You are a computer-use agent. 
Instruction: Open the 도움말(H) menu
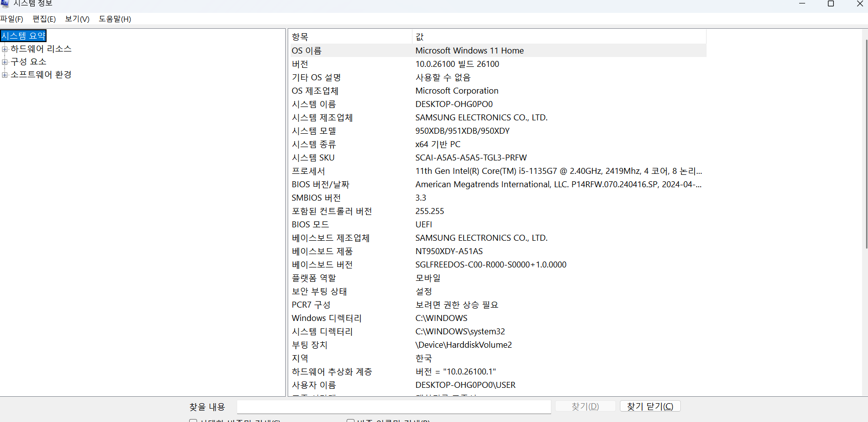pyautogui.click(x=115, y=19)
